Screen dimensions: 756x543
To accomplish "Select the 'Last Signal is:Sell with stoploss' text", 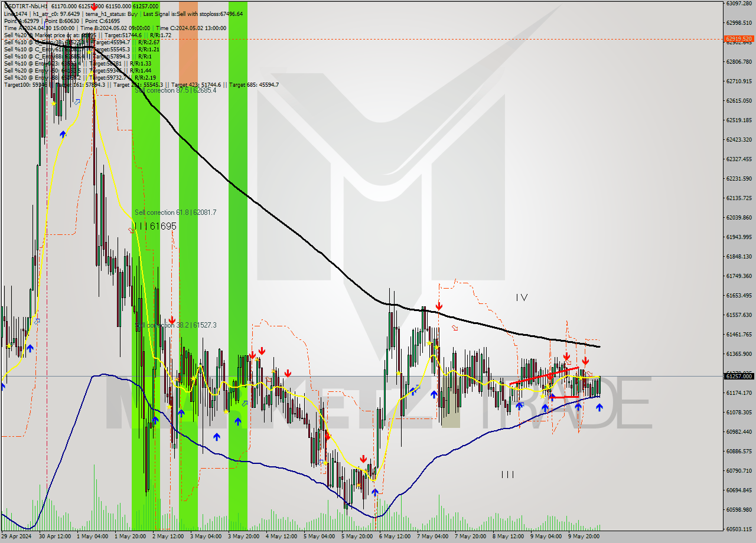I will pyautogui.click(x=181, y=14).
